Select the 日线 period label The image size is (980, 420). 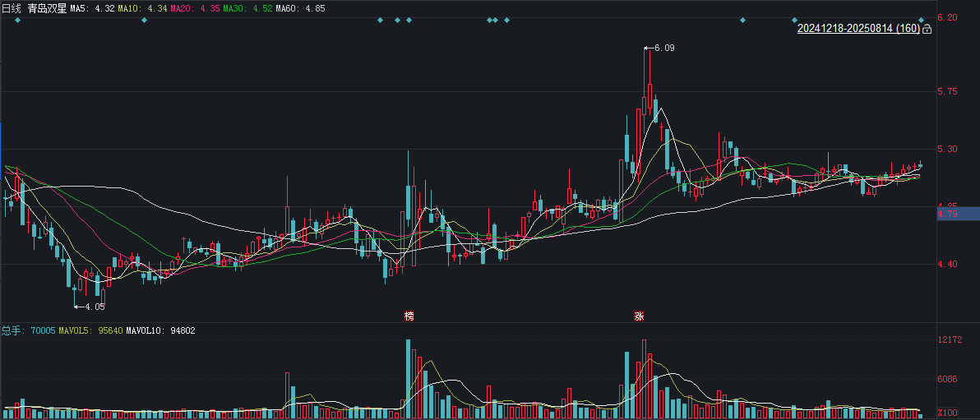click(12, 9)
